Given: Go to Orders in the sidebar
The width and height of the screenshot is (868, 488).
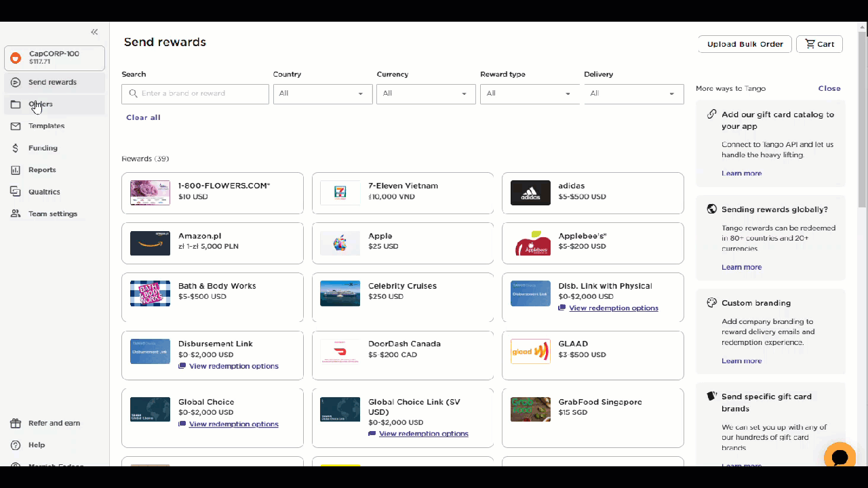Looking at the screenshot, I should pyautogui.click(x=41, y=104).
